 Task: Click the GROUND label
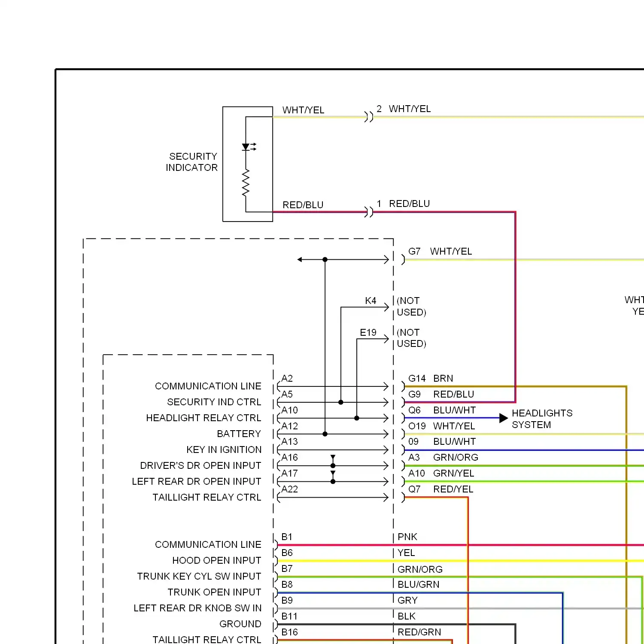[x=240, y=624]
